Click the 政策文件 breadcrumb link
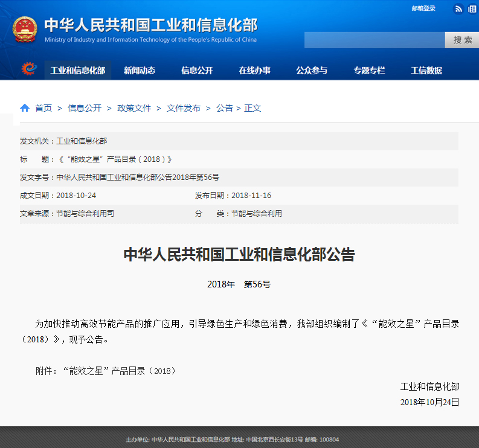Screen dimensions: 479x448 point(134,108)
